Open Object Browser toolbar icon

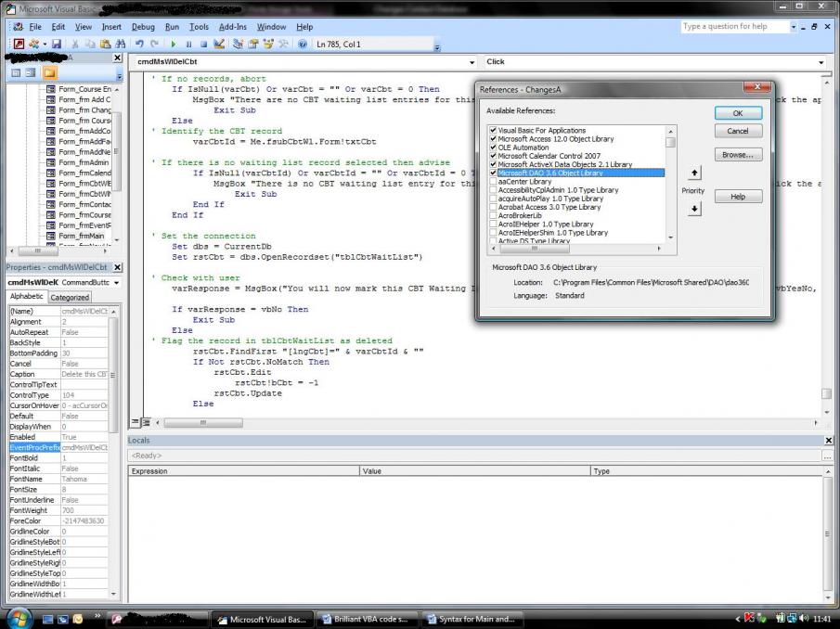tap(268, 44)
